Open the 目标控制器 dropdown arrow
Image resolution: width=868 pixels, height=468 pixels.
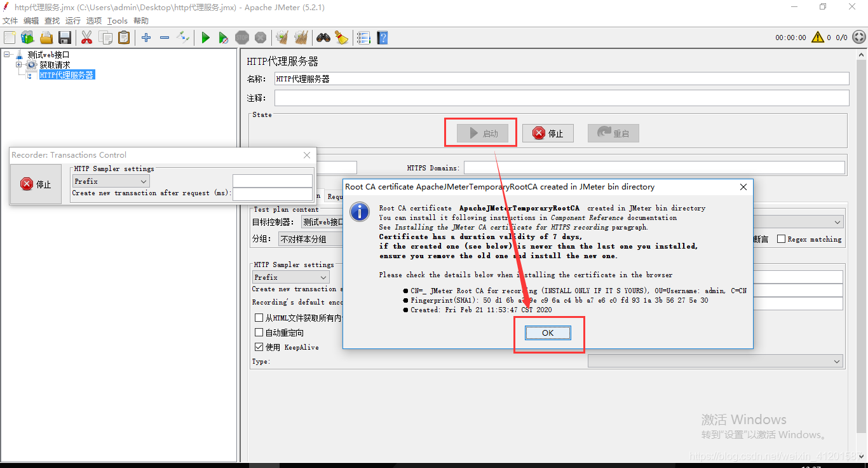click(x=837, y=222)
